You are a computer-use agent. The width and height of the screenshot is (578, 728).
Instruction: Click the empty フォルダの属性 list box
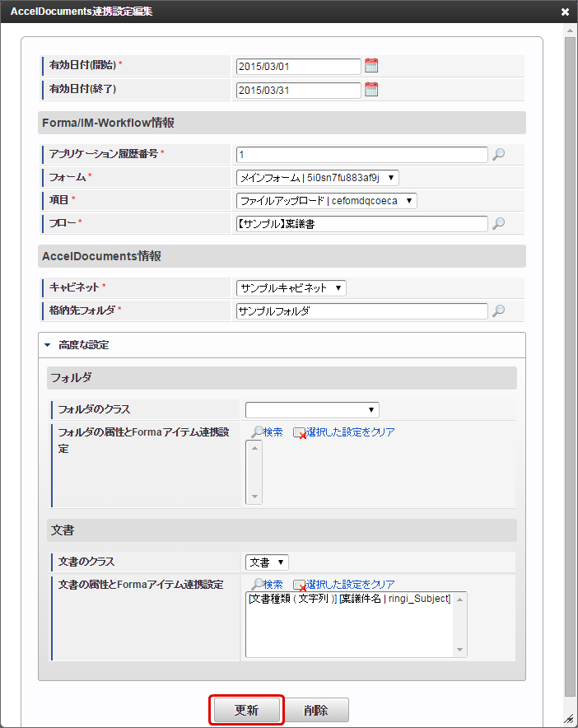pos(254,472)
